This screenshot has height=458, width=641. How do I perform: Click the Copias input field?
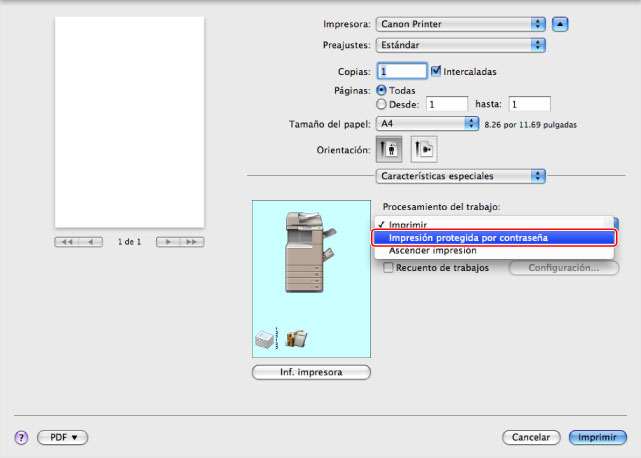(401, 71)
